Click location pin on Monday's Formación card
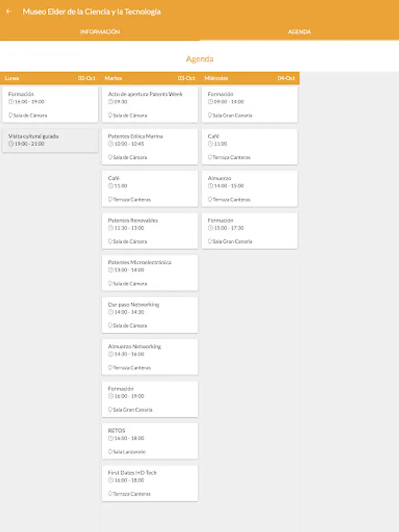The height and width of the screenshot is (532, 399). coord(11,115)
